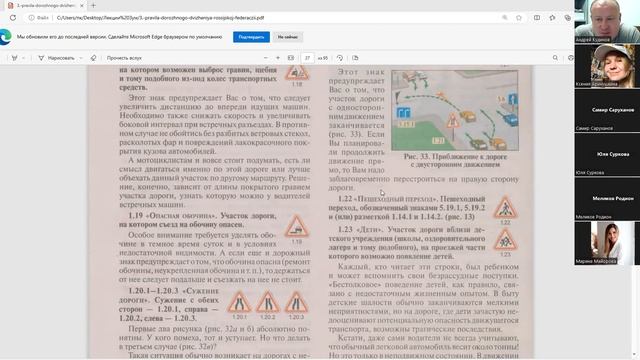Click the 1.23 children warning sign
The height and width of the screenshot is (360, 640).
505,240
